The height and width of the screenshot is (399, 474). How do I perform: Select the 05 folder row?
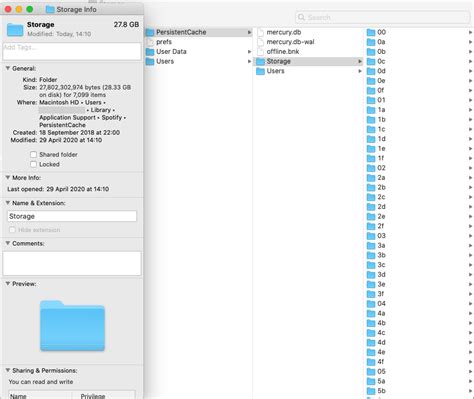click(420, 371)
